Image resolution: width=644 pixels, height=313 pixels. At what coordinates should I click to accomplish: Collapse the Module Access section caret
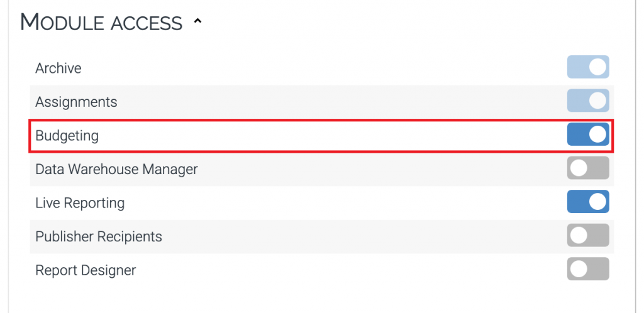click(198, 22)
